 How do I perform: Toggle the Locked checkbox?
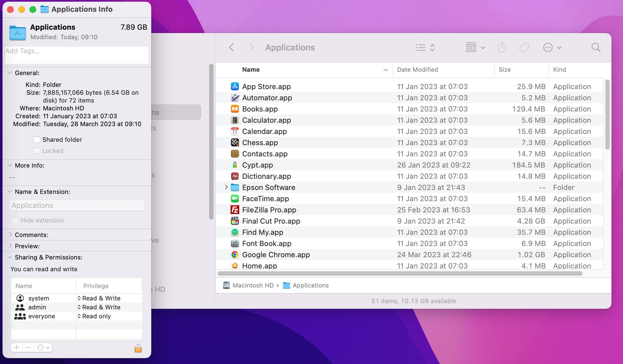point(37,151)
